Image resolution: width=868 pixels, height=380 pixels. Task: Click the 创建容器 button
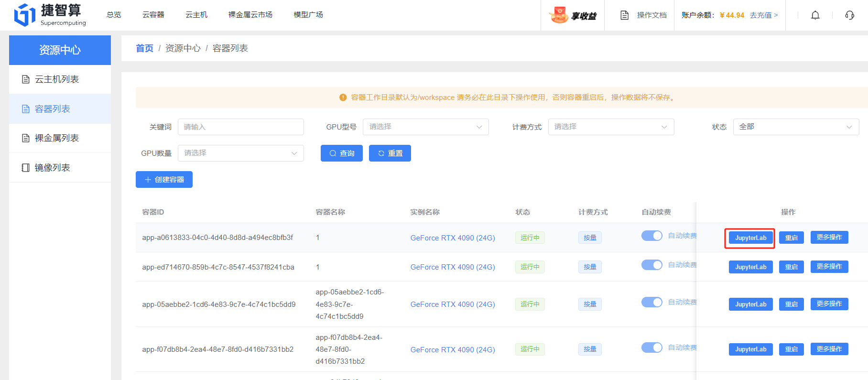164,180
